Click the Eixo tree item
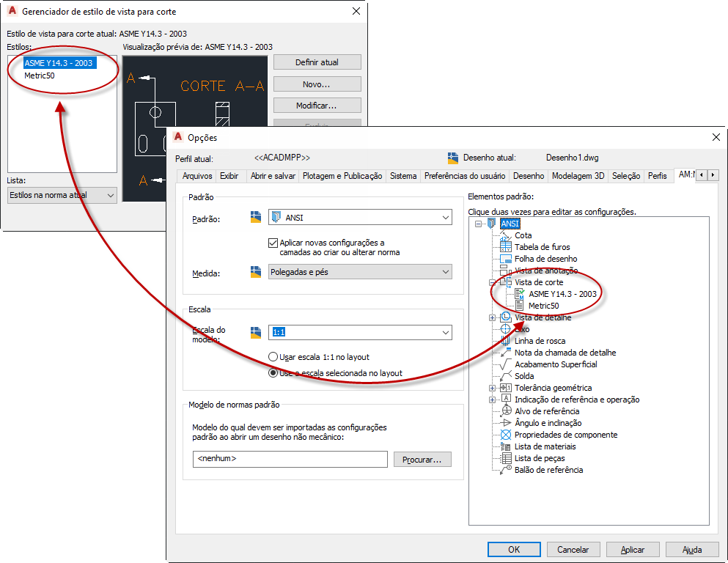The image size is (728, 563). click(x=522, y=329)
